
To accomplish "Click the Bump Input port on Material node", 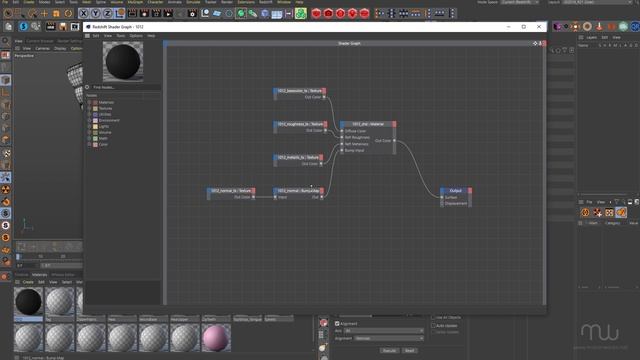I will point(342,151).
